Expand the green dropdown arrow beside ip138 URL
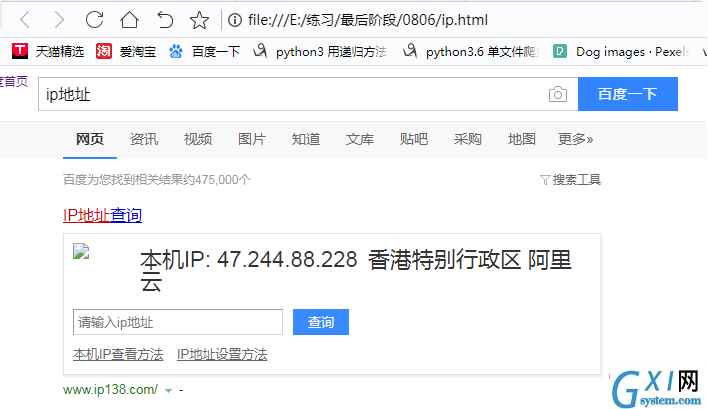Screen dimensions: 708x409 coord(168,390)
